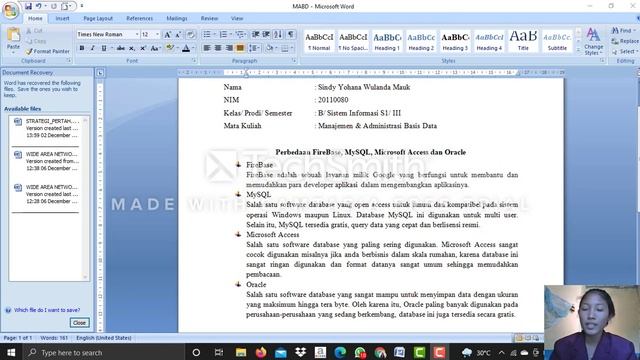This screenshot has width=640, height=360.
Task: Close the Document Recovery pane
Action: [x=79, y=323]
